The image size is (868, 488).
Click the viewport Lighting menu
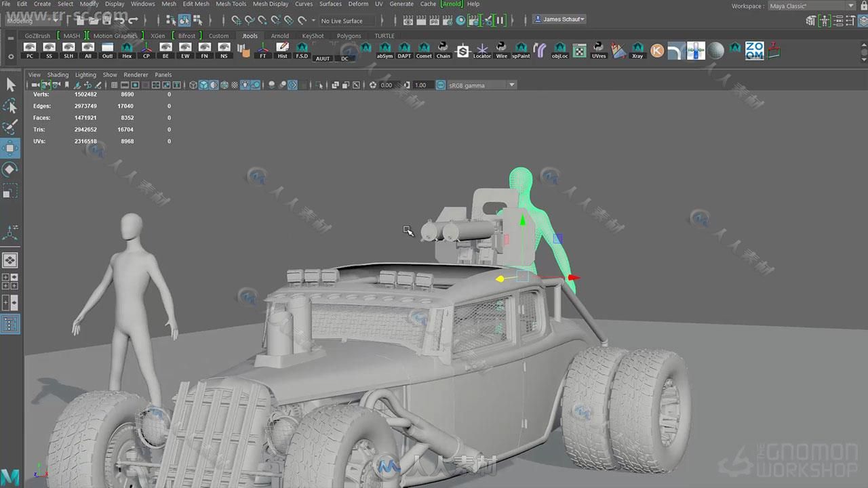coord(85,75)
